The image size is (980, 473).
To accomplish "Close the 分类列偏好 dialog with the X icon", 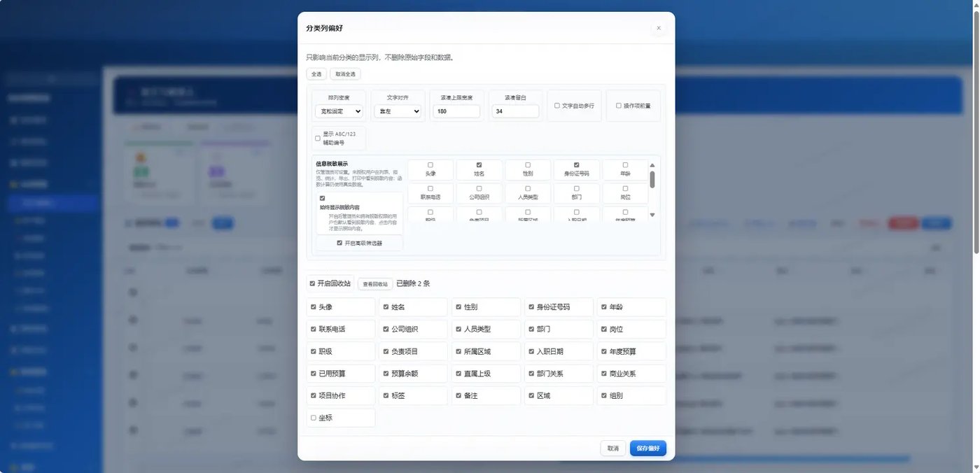I will 658,28.
